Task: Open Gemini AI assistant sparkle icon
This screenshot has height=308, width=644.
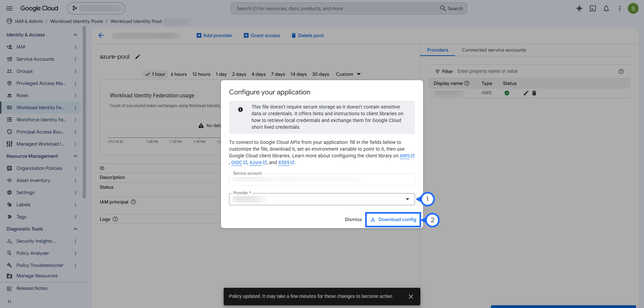Action: click(579, 8)
